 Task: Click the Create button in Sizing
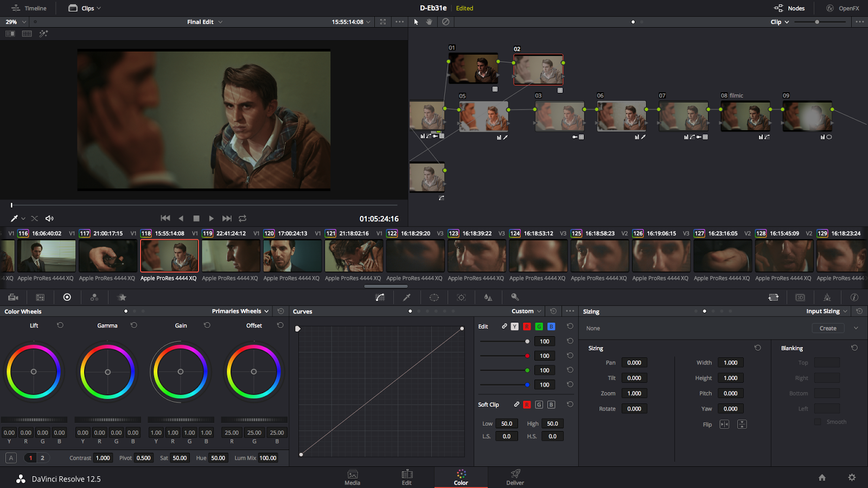[827, 328]
